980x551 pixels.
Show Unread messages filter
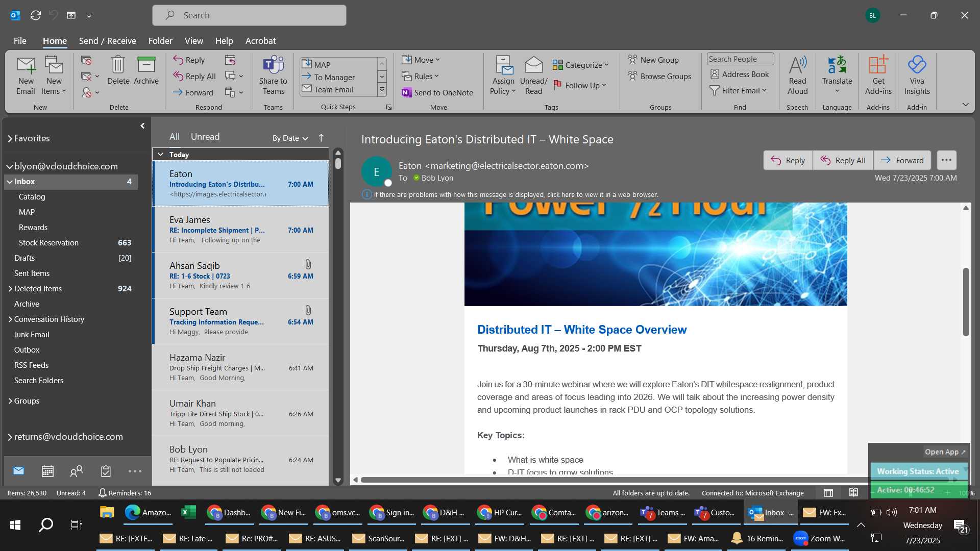pyautogui.click(x=205, y=137)
